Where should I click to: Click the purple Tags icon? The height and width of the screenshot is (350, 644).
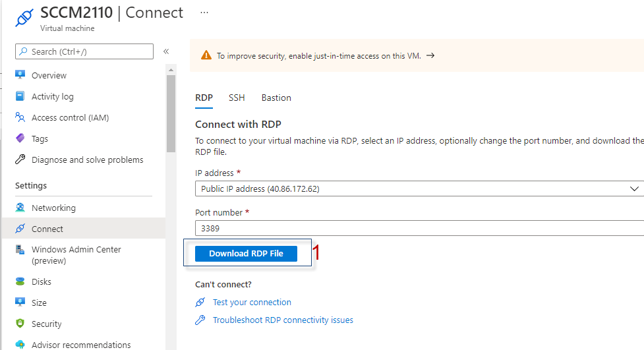tap(20, 138)
